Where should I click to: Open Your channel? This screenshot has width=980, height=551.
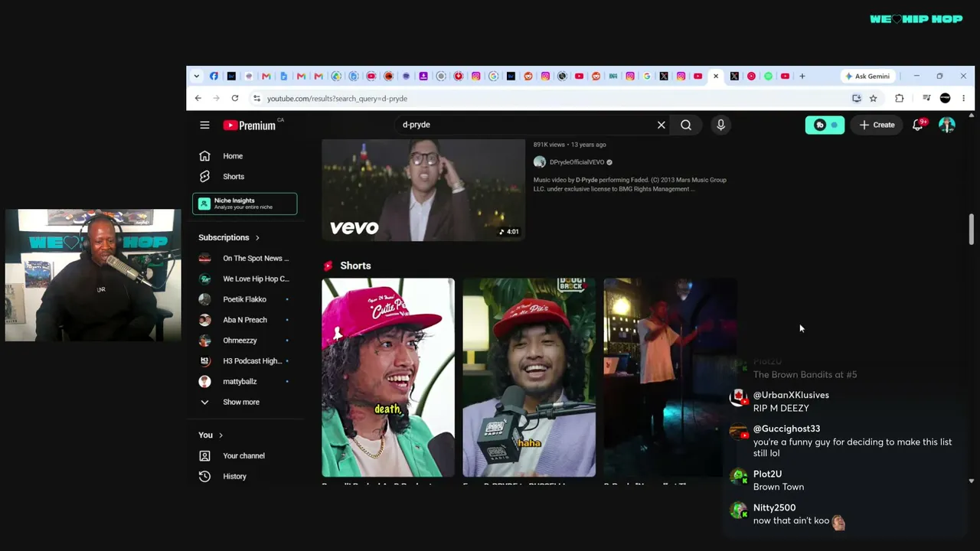coord(245,456)
